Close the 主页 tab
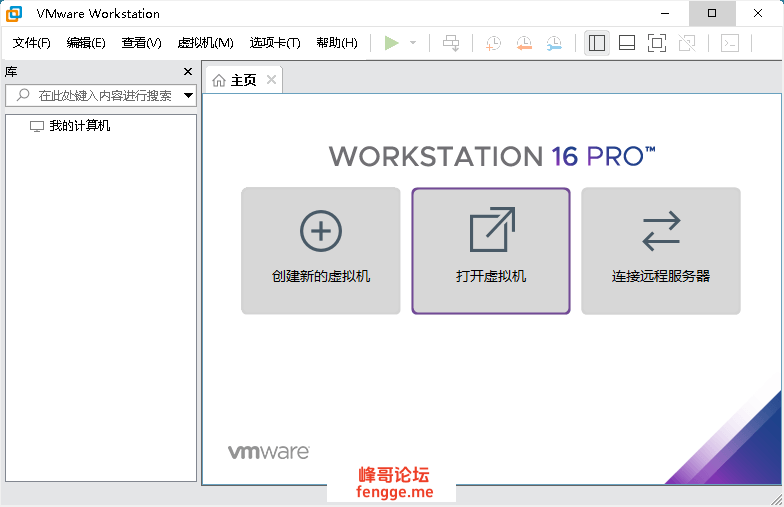The image size is (784, 507). (272, 80)
